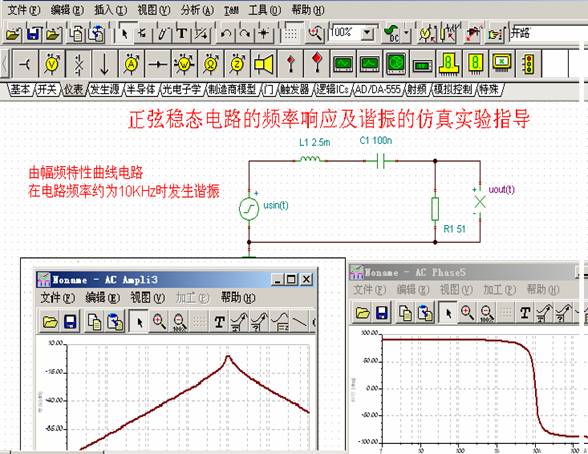588x454 pixels.
Task: Open the 编辑 menu in main window
Action: click(67, 10)
